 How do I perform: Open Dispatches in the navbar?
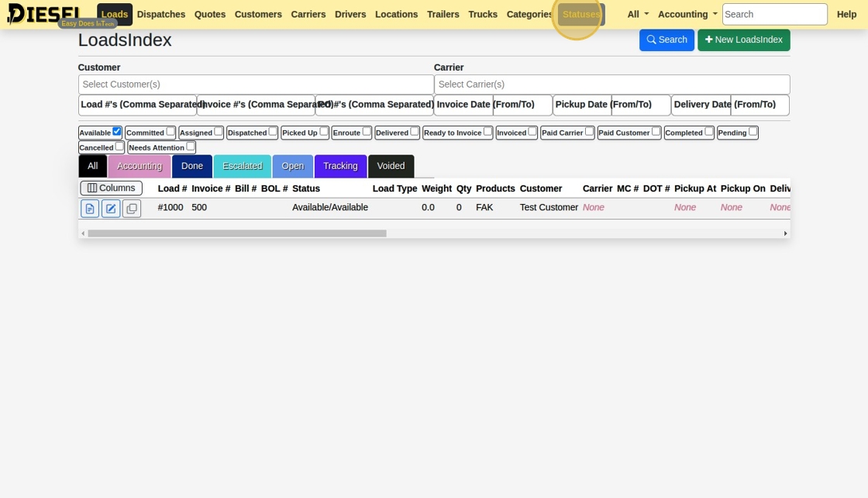161,15
